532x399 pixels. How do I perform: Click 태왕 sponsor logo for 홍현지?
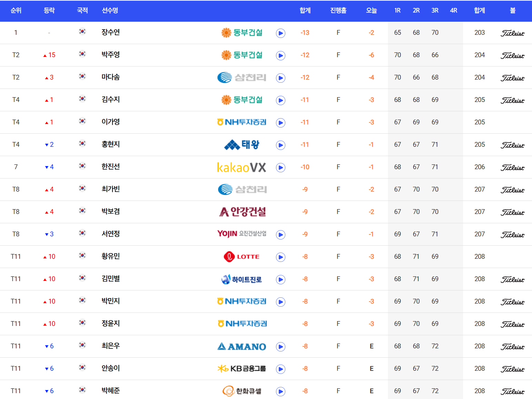pyautogui.click(x=242, y=145)
